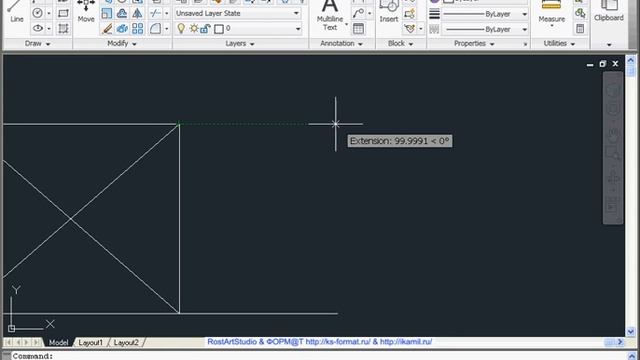The height and width of the screenshot is (360, 640).
Task: Switch to the Layout1 tab
Action: click(90, 342)
